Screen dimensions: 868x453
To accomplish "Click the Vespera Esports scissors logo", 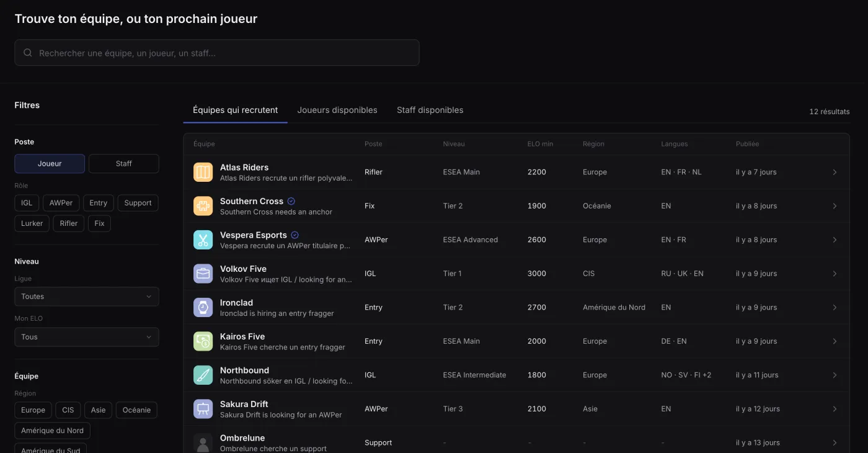I will [203, 240].
